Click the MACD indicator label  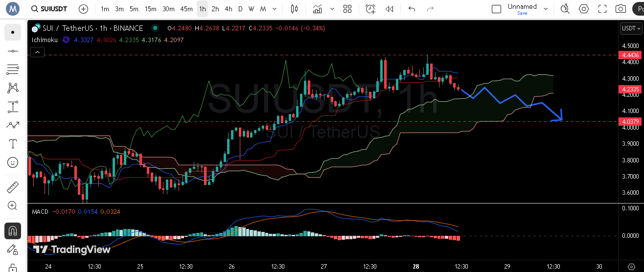(x=40, y=212)
